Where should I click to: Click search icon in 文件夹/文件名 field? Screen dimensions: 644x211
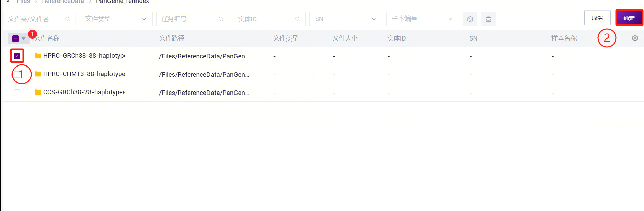pyautogui.click(x=68, y=19)
